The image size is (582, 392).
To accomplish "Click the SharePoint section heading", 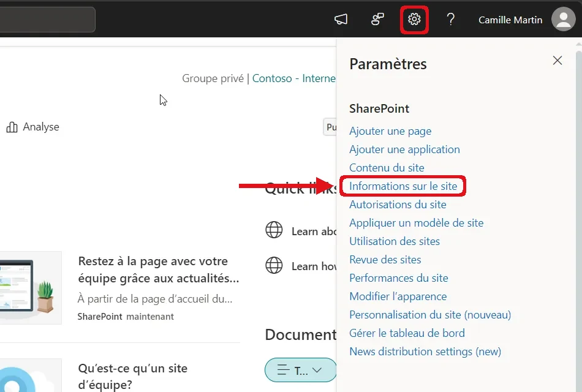I will 379,108.
